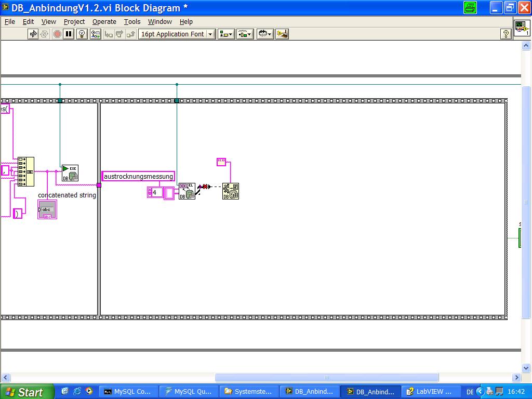Click the Context Help question mark button
Screen dimensions: 532x399
(506, 34)
